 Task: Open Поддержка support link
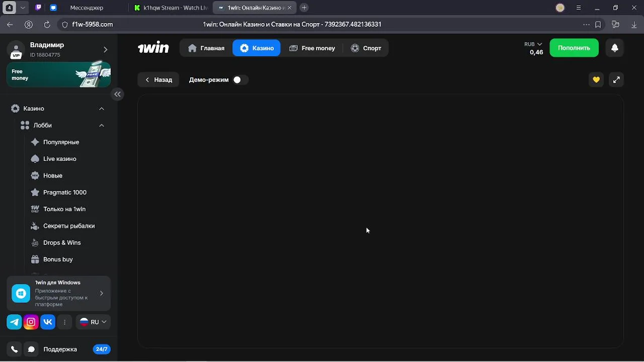[x=60, y=349]
